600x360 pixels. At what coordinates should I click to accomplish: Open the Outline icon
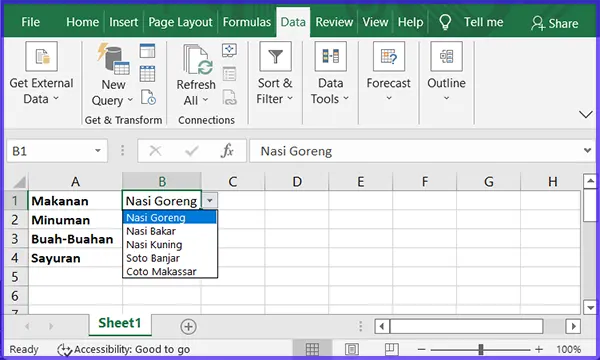(x=446, y=57)
